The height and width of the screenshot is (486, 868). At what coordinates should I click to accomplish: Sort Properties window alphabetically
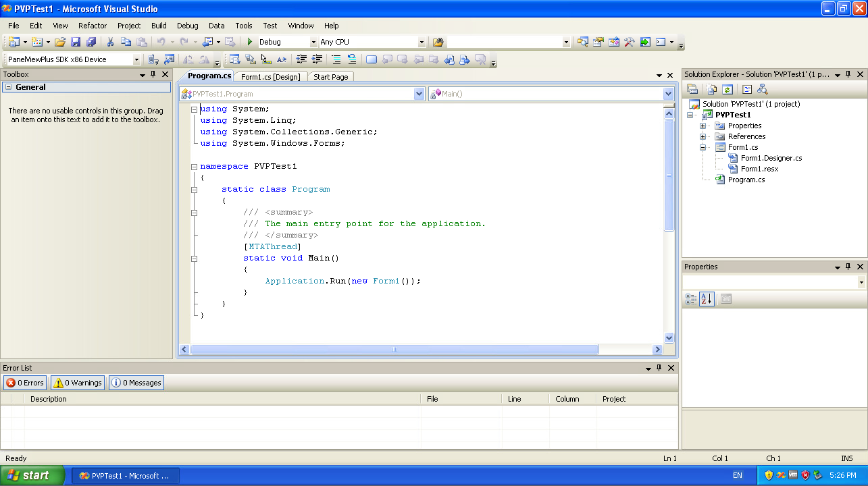pos(707,299)
